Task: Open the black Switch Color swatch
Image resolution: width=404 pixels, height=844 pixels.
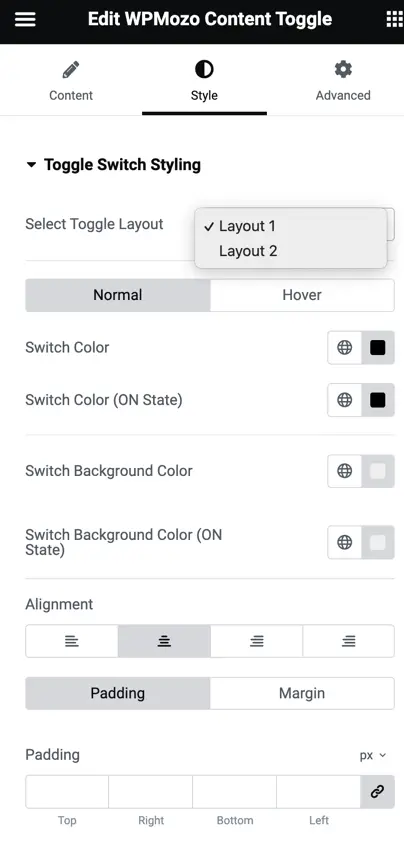Action: 378,348
